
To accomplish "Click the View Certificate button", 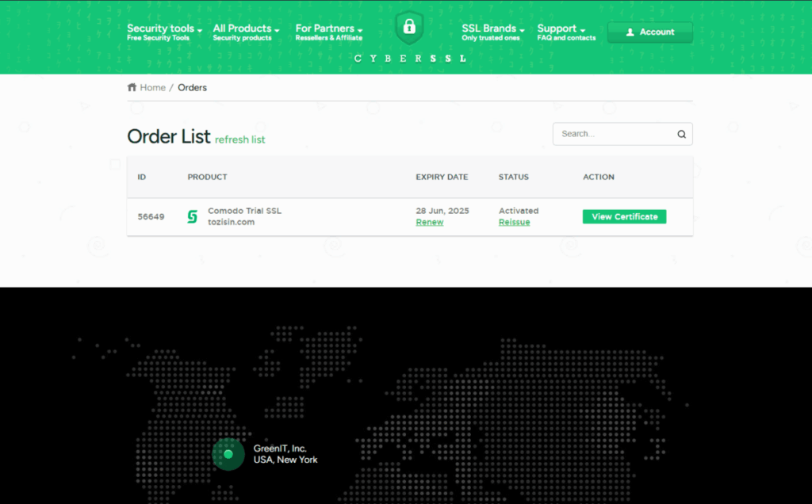I will point(625,217).
